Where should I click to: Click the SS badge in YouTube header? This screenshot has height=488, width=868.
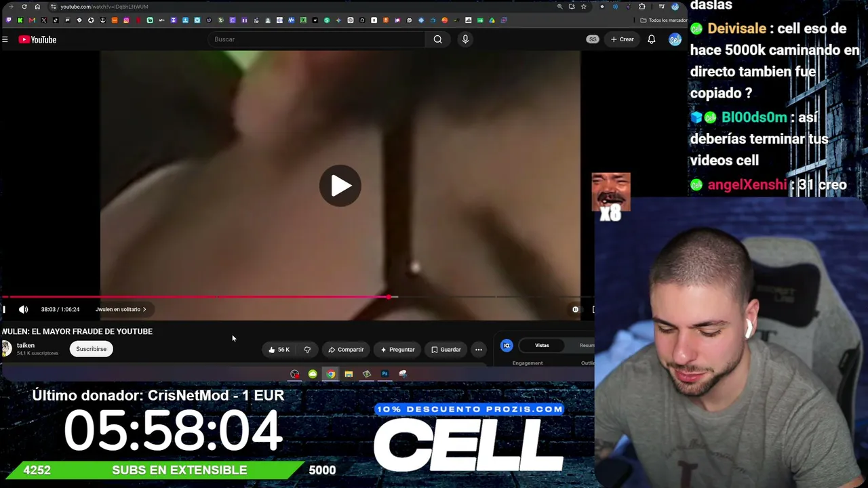593,39
